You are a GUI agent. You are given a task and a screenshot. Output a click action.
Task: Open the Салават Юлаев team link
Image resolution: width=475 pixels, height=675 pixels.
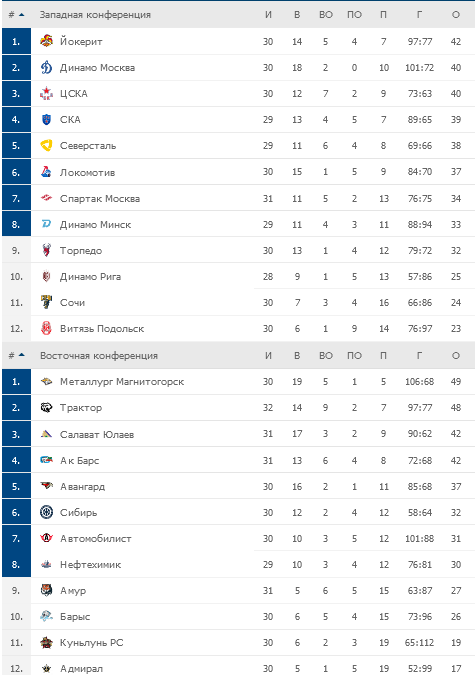coord(97,434)
